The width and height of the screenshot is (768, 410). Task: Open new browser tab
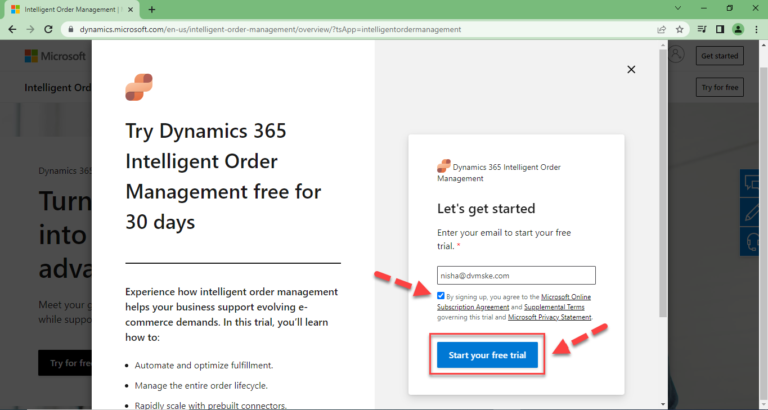pos(152,9)
